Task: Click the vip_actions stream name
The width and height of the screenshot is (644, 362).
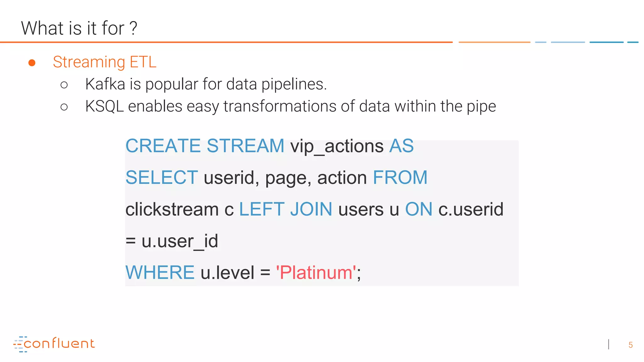Action: [336, 146]
